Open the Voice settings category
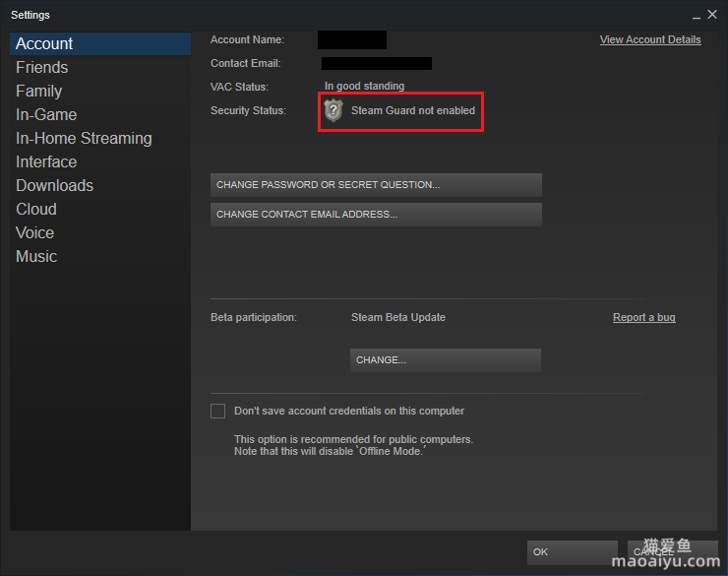 (x=100, y=232)
